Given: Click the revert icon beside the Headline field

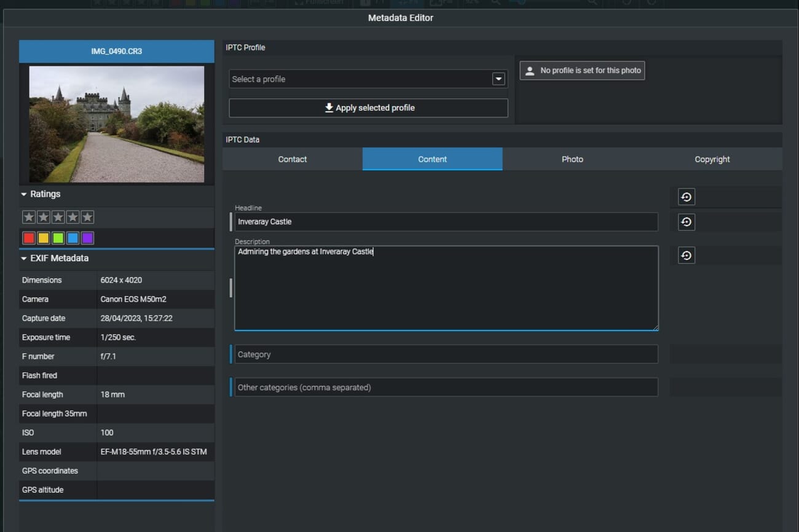Looking at the screenshot, I should pyautogui.click(x=685, y=222).
